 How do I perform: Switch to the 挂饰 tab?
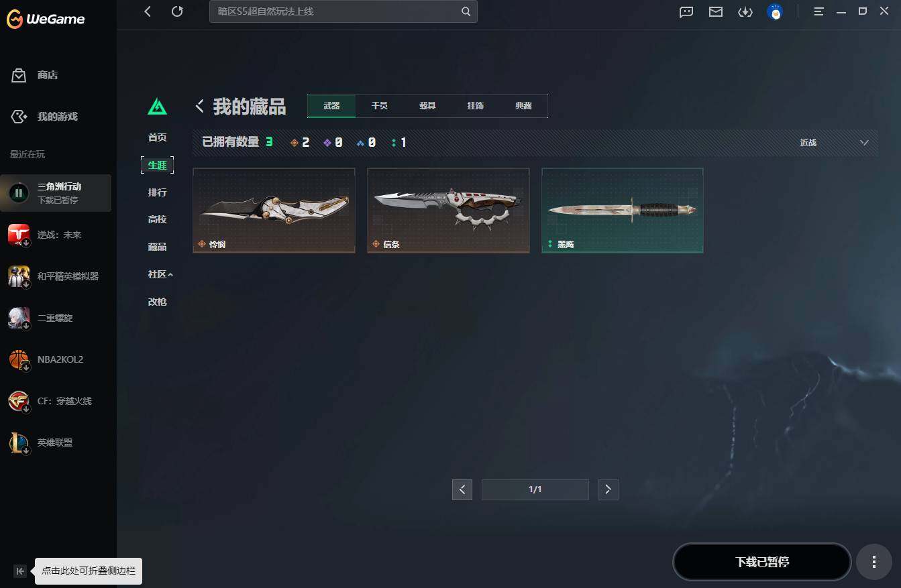[x=476, y=106]
